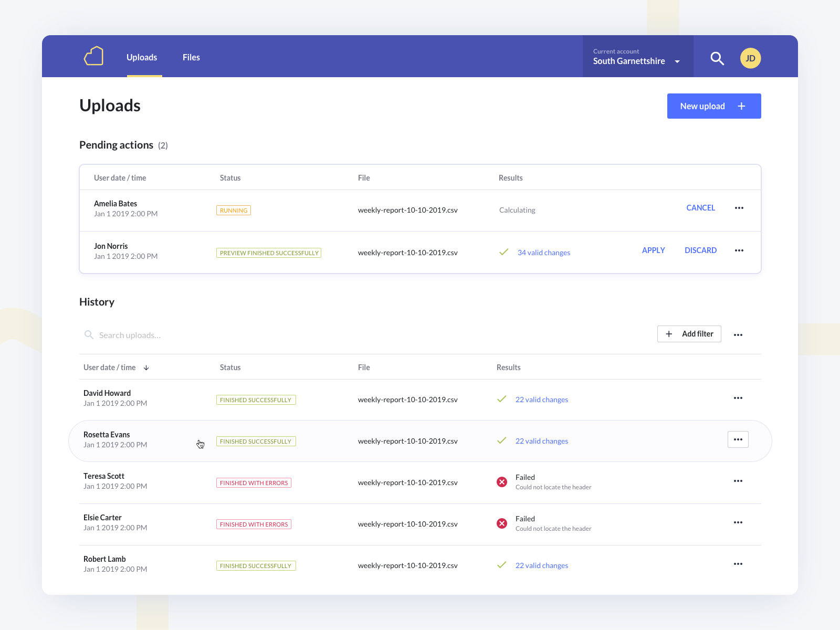This screenshot has height=630, width=840.
Task: Open search from the top navigation bar
Action: (717, 59)
